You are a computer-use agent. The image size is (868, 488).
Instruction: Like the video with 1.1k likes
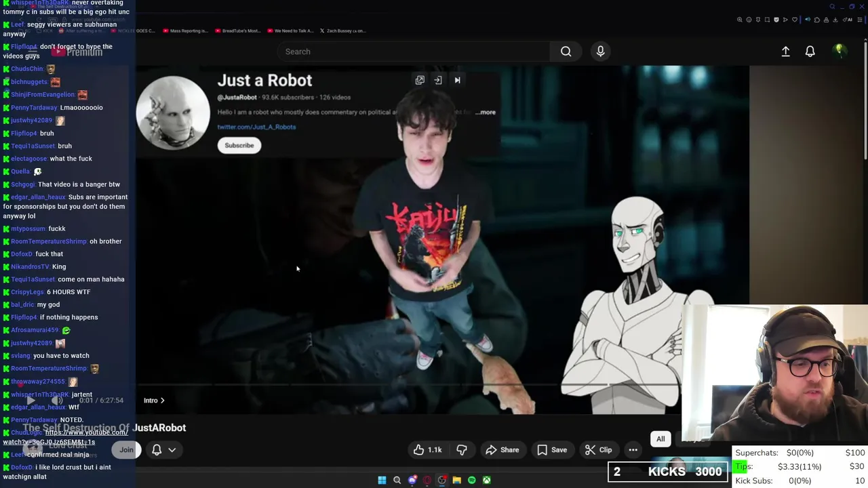point(428,450)
